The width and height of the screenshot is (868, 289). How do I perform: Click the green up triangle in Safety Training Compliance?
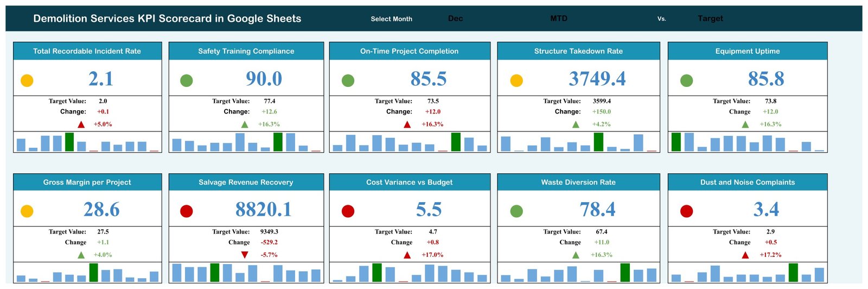tap(245, 124)
